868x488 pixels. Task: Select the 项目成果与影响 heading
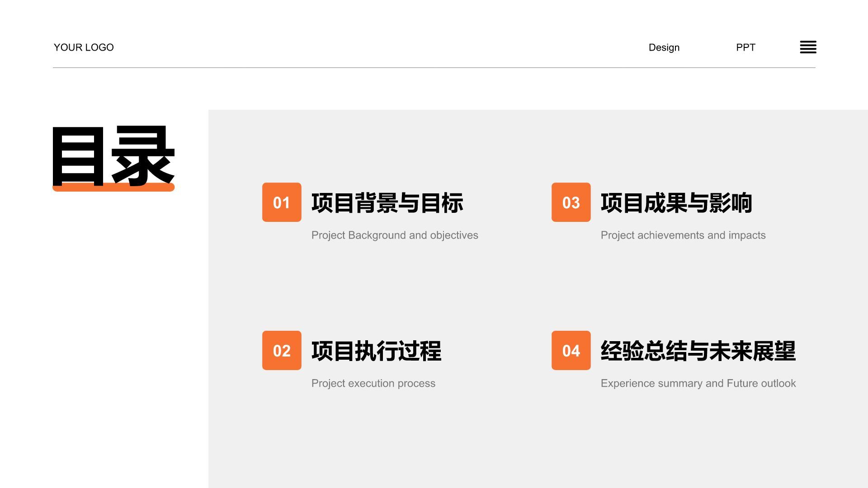click(676, 203)
